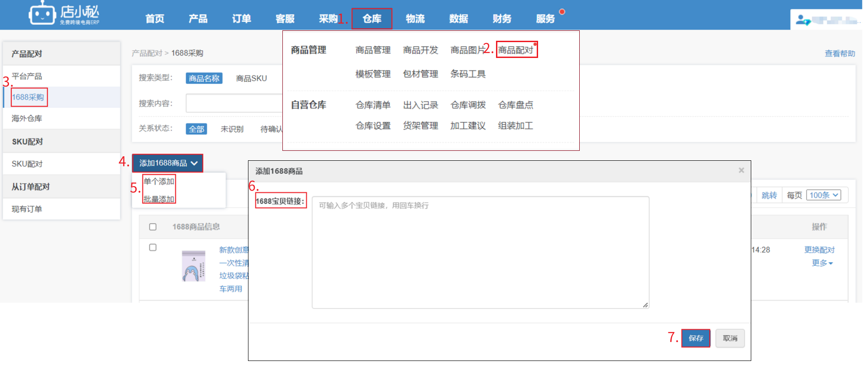Viewport: 868px width, 375px height.
Task: Expand the 更多 actions dropdown
Action: pyautogui.click(x=822, y=263)
